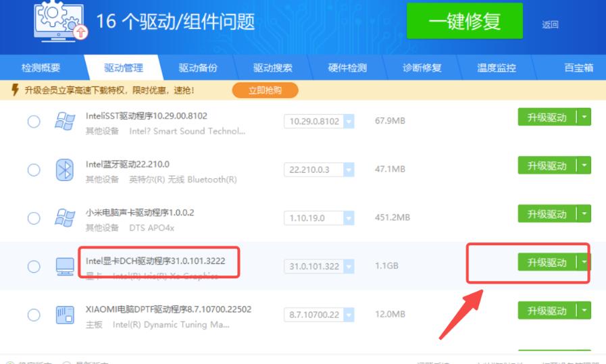Expand arrow next to 声卡 升级驱动
606x364 pixels.
pyautogui.click(x=584, y=213)
